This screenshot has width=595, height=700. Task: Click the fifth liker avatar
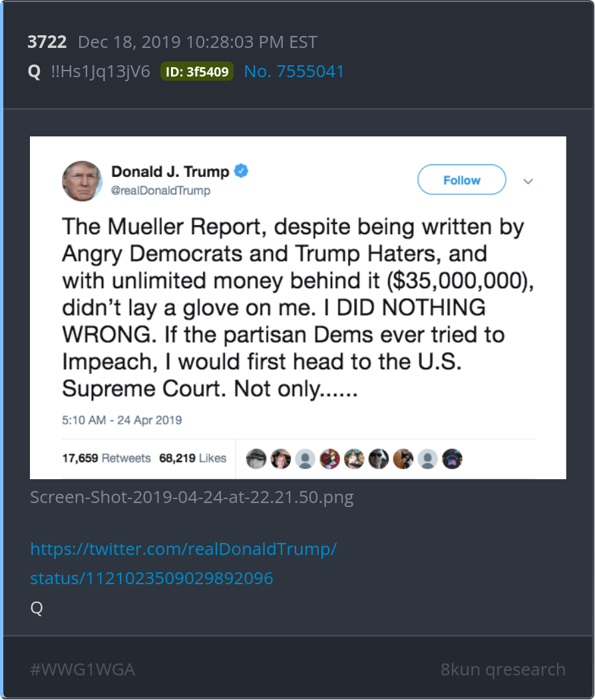pyautogui.click(x=354, y=458)
